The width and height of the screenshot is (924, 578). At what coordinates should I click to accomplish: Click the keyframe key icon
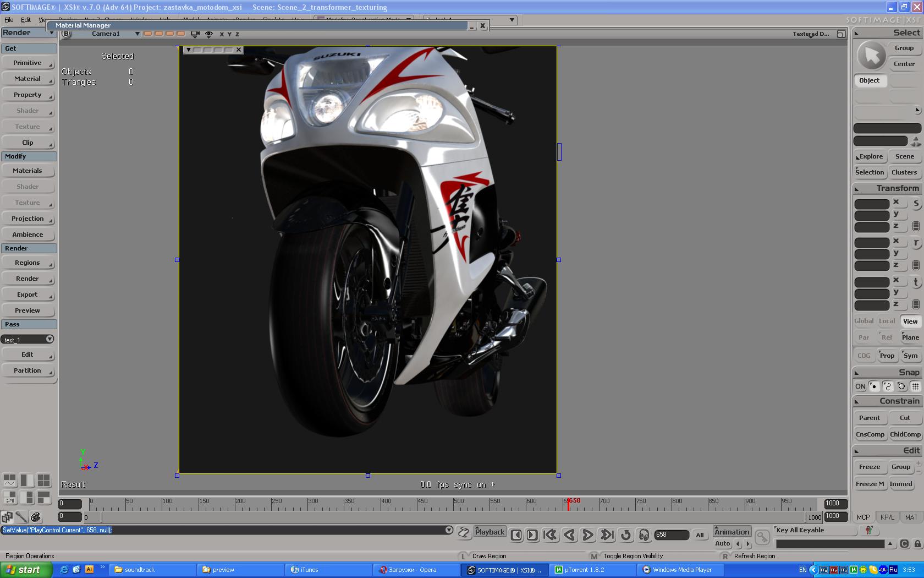(762, 536)
